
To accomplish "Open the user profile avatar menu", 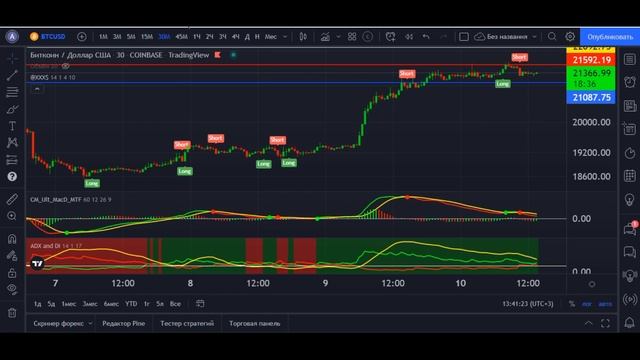I will [12, 37].
